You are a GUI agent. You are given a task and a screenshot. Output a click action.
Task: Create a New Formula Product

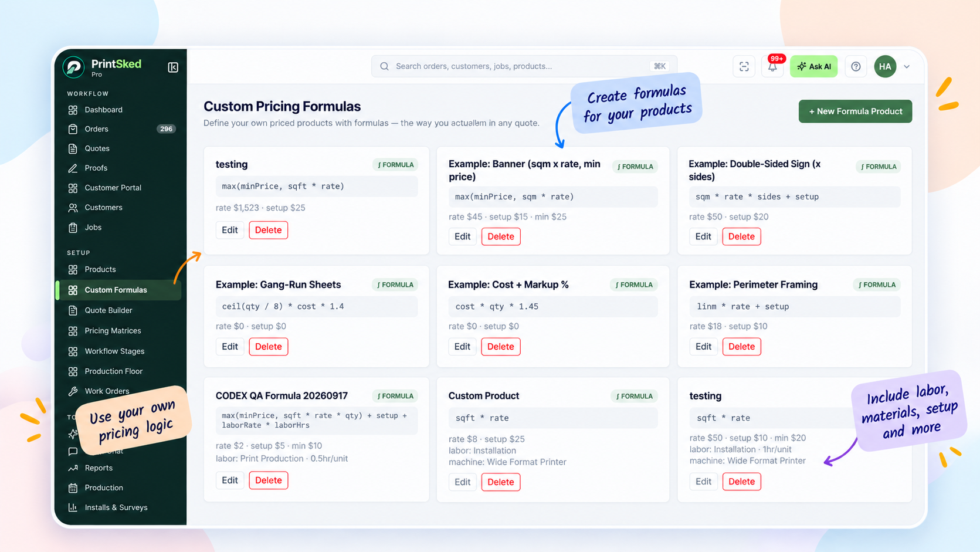click(x=855, y=111)
